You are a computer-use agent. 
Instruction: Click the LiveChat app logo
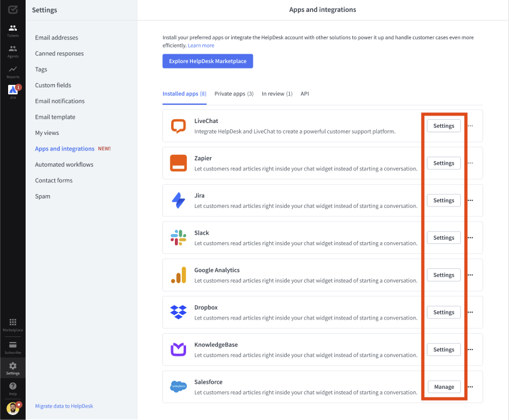[178, 126]
